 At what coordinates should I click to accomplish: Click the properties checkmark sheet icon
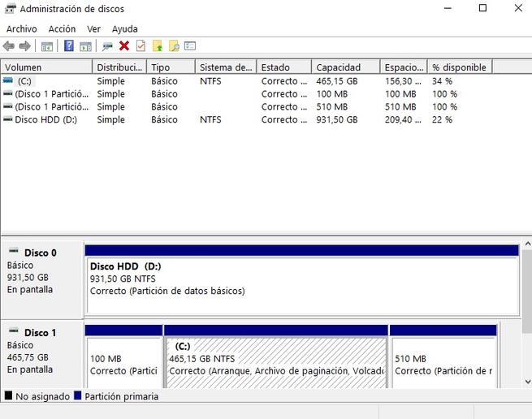pyautogui.click(x=141, y=45)
